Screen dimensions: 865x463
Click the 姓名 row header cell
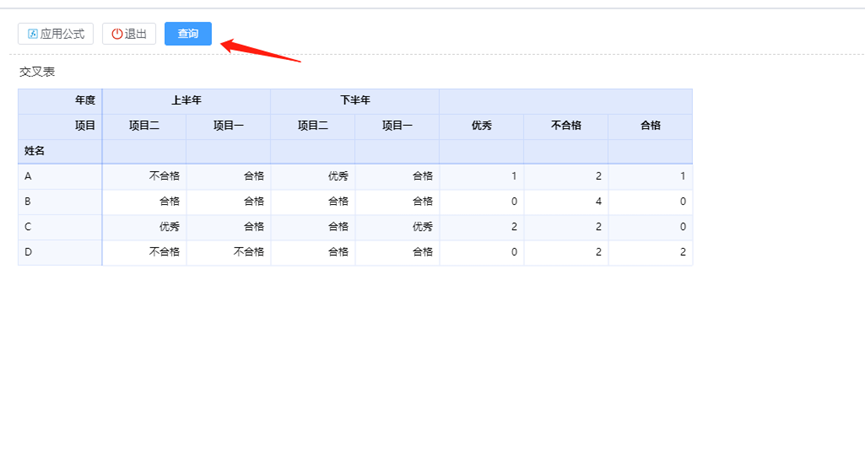(x=35, y=151)
